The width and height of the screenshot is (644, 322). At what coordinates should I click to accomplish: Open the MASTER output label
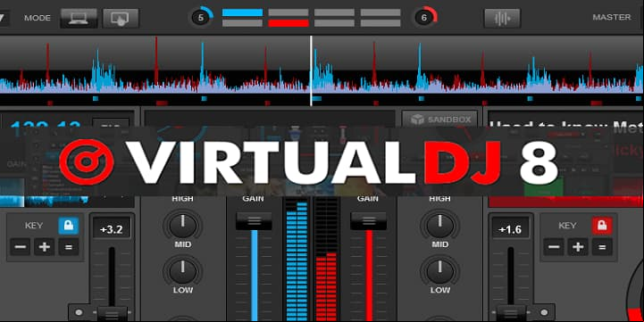click(x=612, y=17)
